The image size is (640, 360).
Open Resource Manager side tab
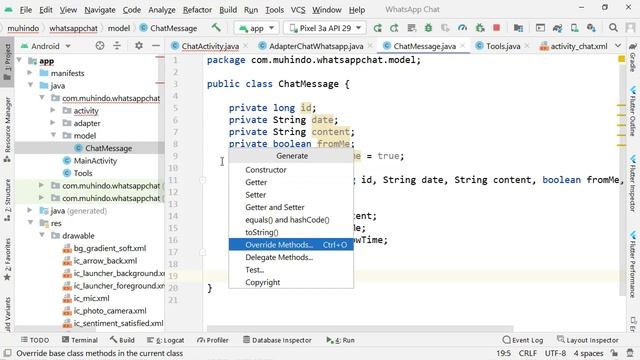[x=7, y=130]
